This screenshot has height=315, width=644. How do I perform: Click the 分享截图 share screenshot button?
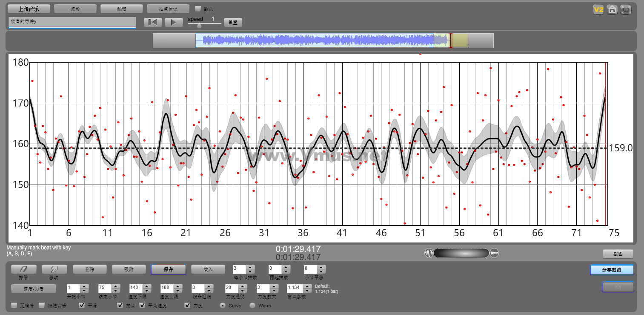(612, 270)
